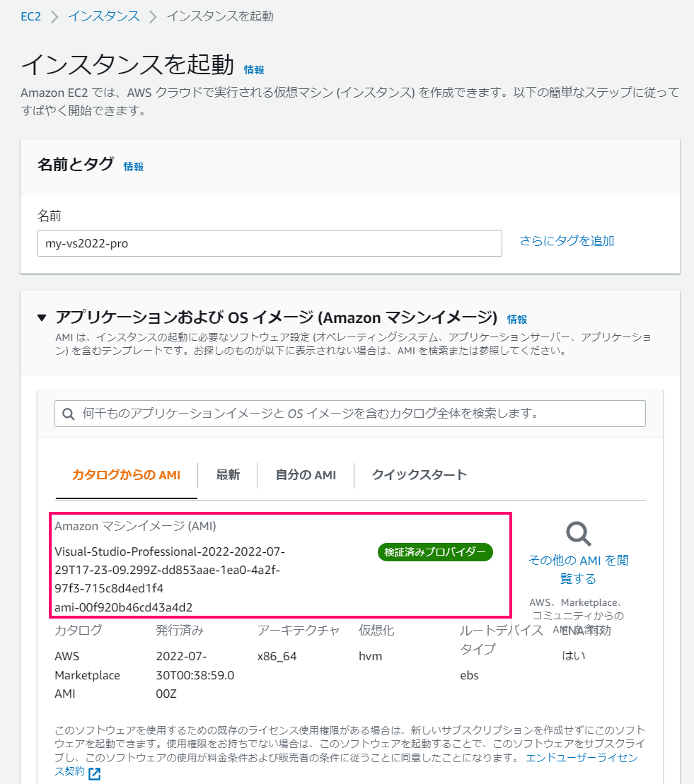Click the 発行済み date value 2022-07-30T00:38:59.000Z
Image resolution: width=694 pixels, height=784 pixels.
(195, 675)
